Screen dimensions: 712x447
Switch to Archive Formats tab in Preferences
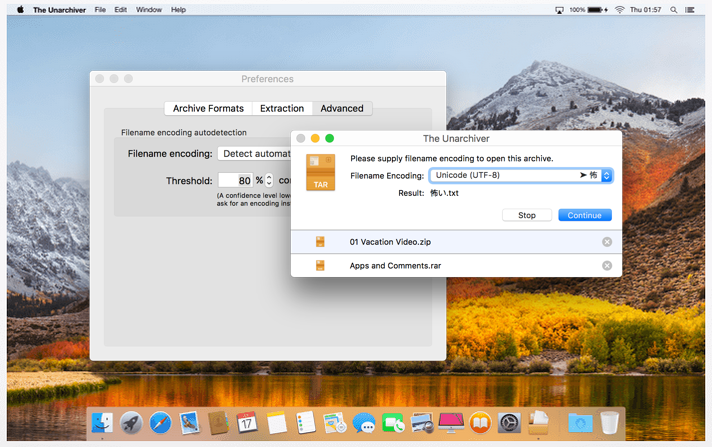[x=208, y=109]
